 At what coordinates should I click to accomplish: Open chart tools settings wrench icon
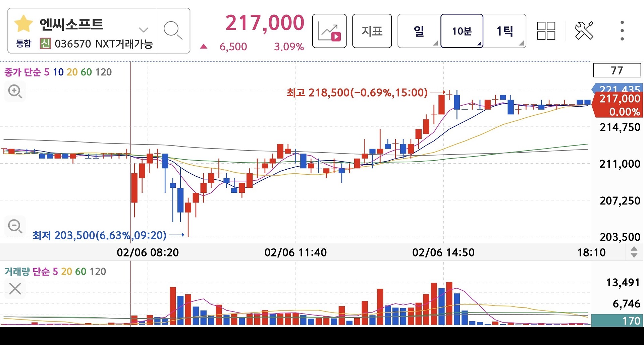pyautogui.click(x=584, y=31)
